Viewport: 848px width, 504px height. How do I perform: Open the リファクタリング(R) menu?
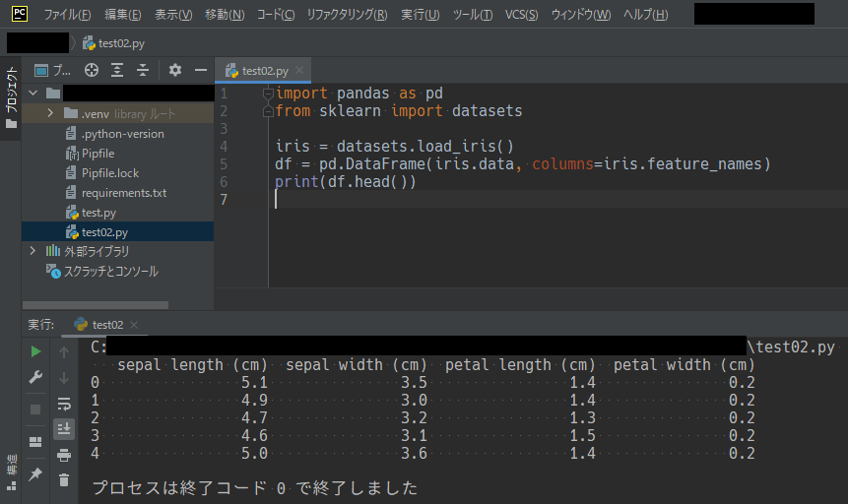pos(348,15)
